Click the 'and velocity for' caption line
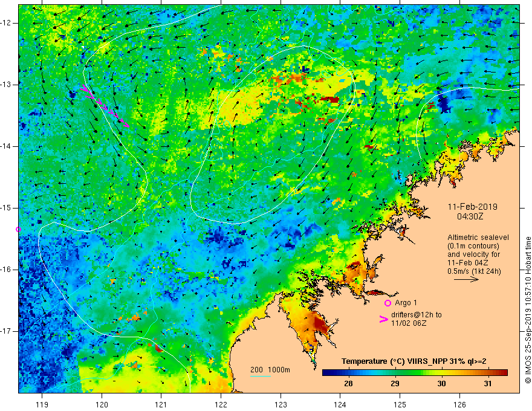 point(473,254)
